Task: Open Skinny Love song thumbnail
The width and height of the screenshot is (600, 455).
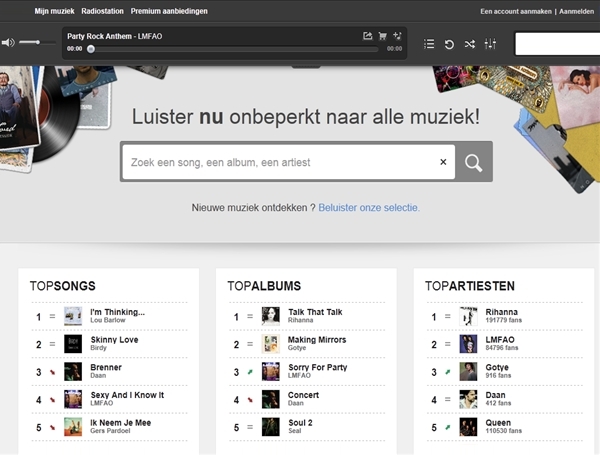Action: tap(73, 344)
